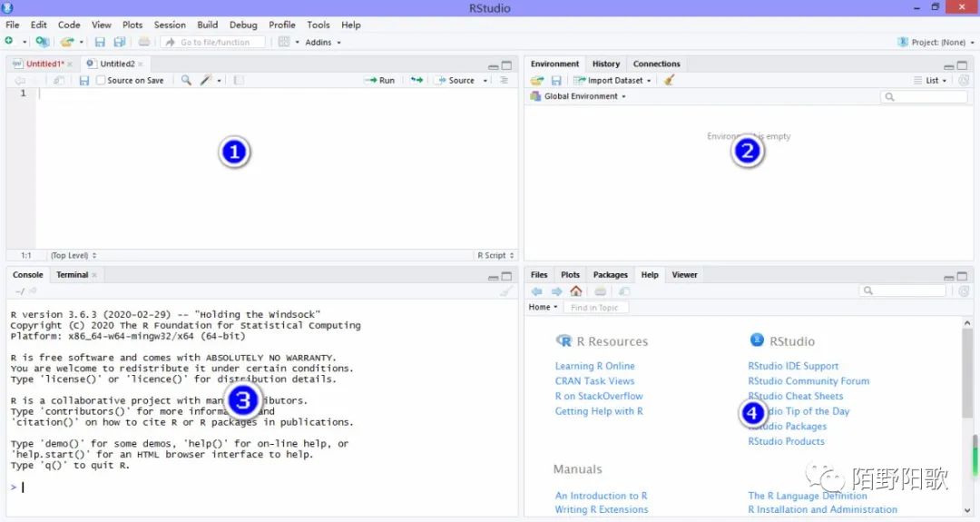Open the Tools menu
This screenshot has width=980, height=522.
[318, 25]
